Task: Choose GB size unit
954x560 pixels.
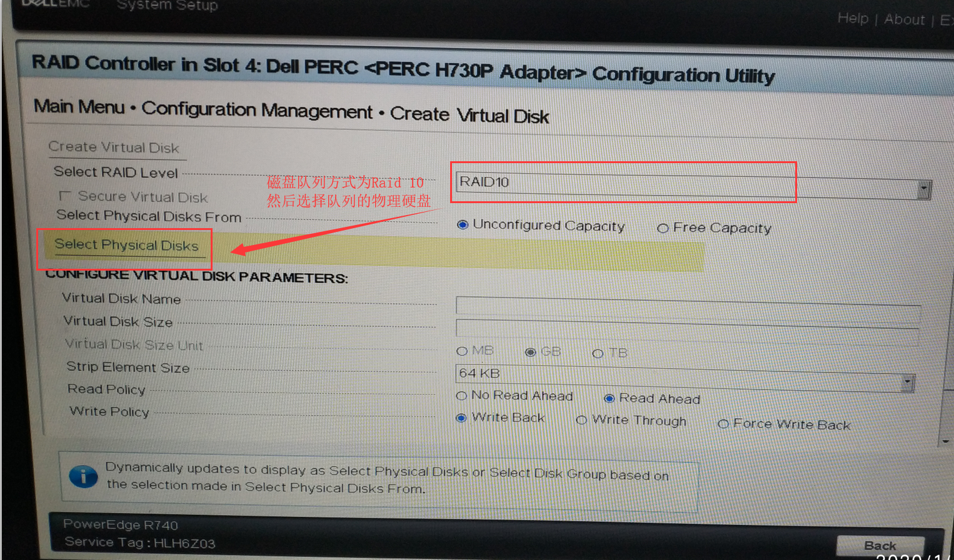Action: pos(531,352)
